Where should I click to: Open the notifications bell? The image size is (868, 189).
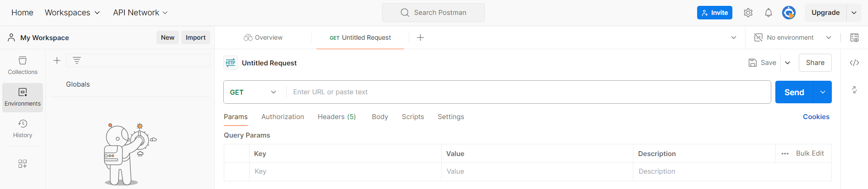(769, 13)
